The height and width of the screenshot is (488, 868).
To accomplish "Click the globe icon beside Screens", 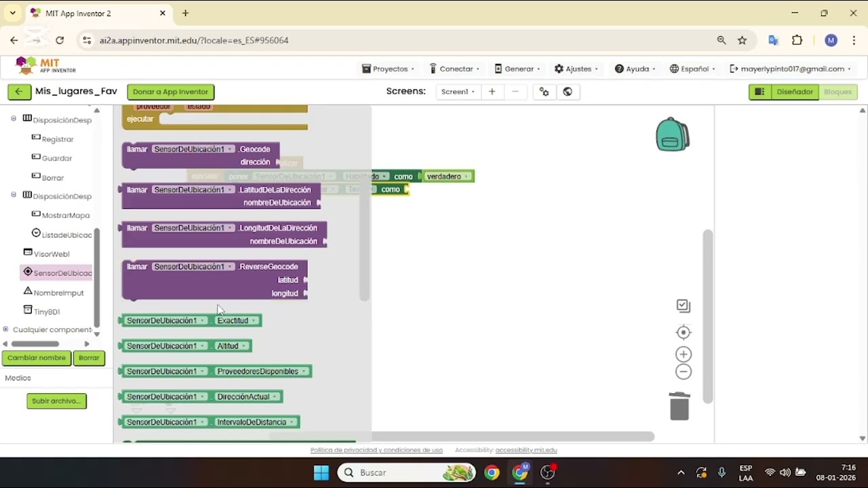I will click(x=568, y=91).
